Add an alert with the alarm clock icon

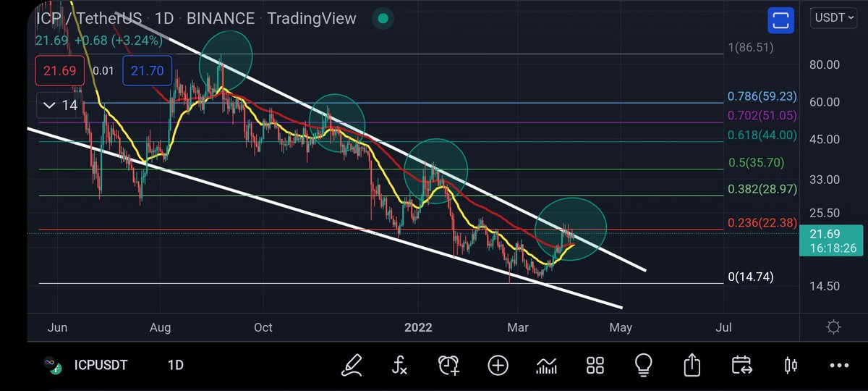point(448,364)
